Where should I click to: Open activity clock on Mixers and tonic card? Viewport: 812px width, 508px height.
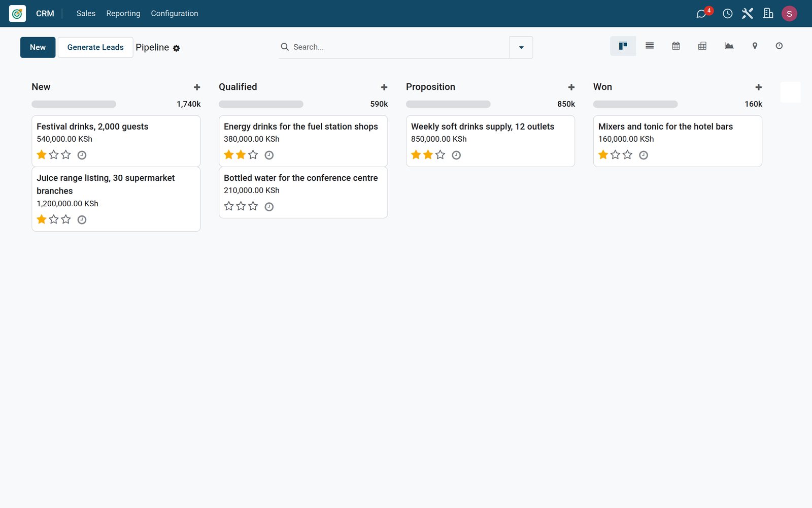click(644, 155)
